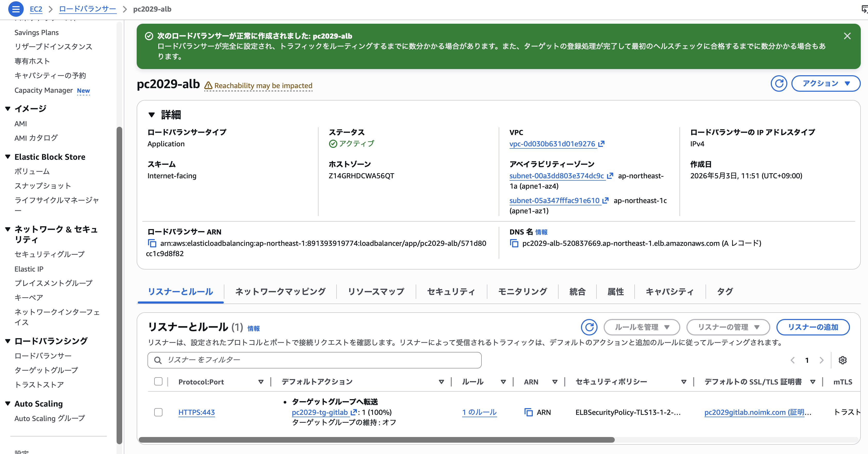Open the リスナーの管理 dropdown
The height and width of the screenshot is (454, 868).
[x=728, y=327]
